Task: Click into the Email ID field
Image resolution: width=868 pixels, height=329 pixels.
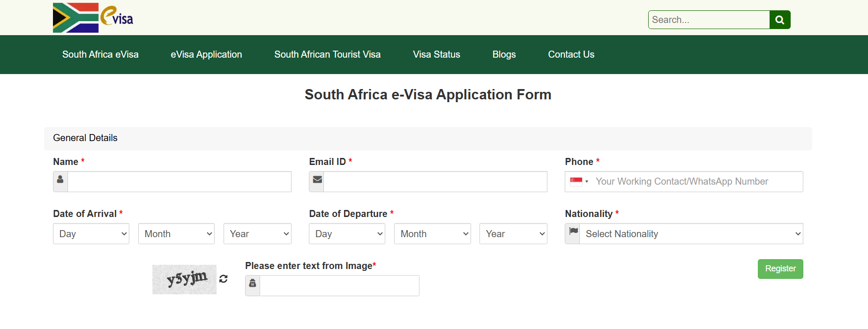Action: tap(435, 181)
